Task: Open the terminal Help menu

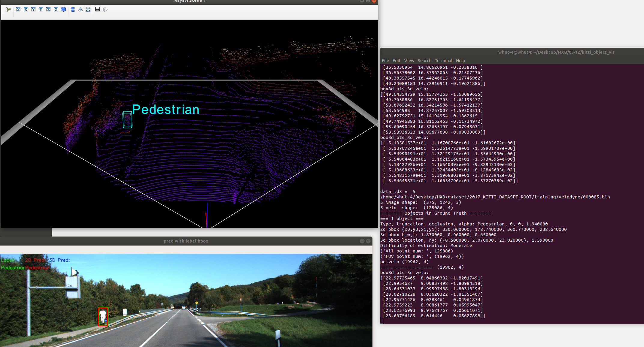Action: [460, 61]
